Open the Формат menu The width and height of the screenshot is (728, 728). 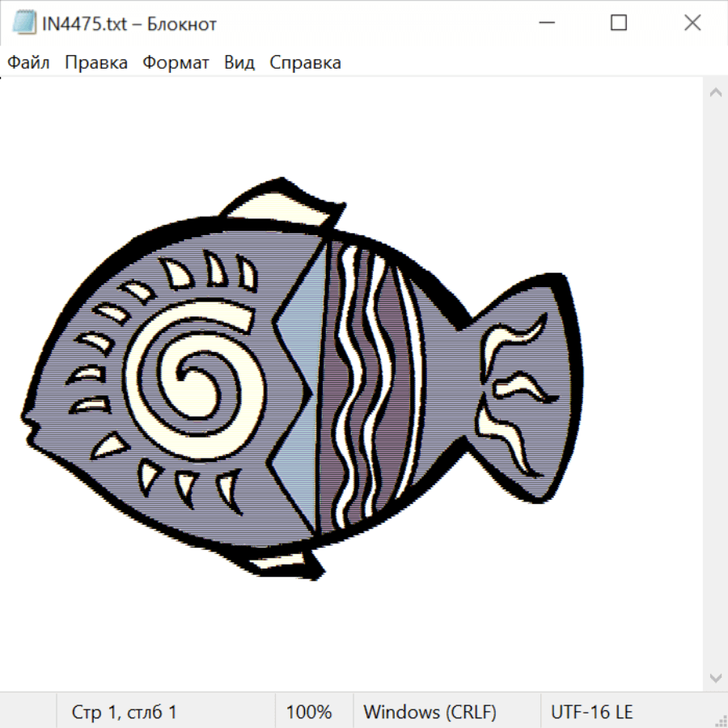tap(176, 63)
